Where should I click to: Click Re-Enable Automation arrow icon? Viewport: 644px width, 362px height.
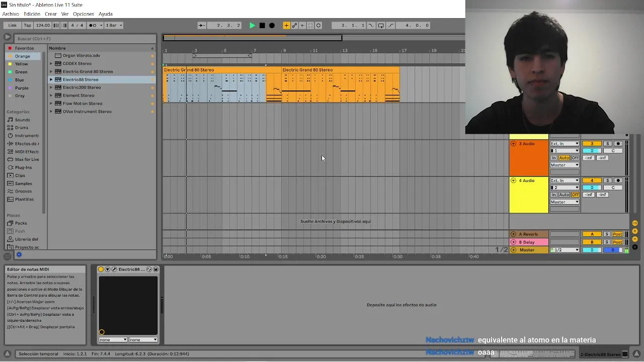tap(302, 25)
